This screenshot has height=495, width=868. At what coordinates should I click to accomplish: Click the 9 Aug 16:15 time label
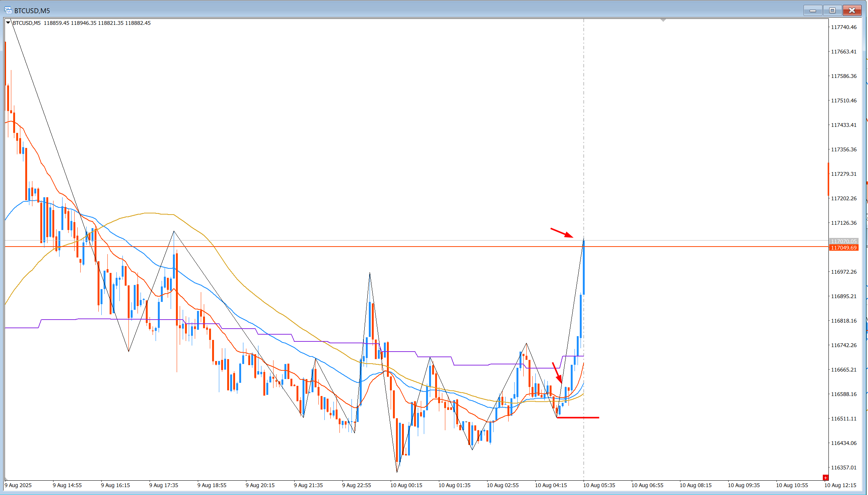(115, 485)
